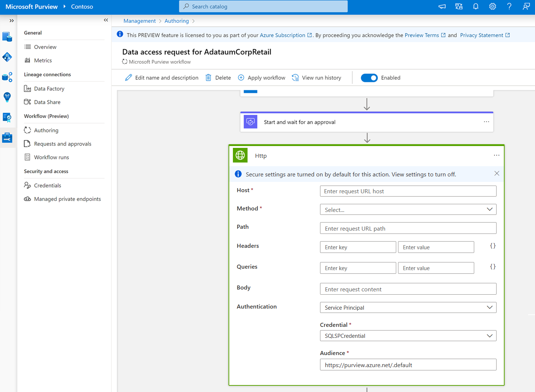The image size is (535, 392).
Task: Open the feedback megaphone icon
Action: [x=442, y=6]
